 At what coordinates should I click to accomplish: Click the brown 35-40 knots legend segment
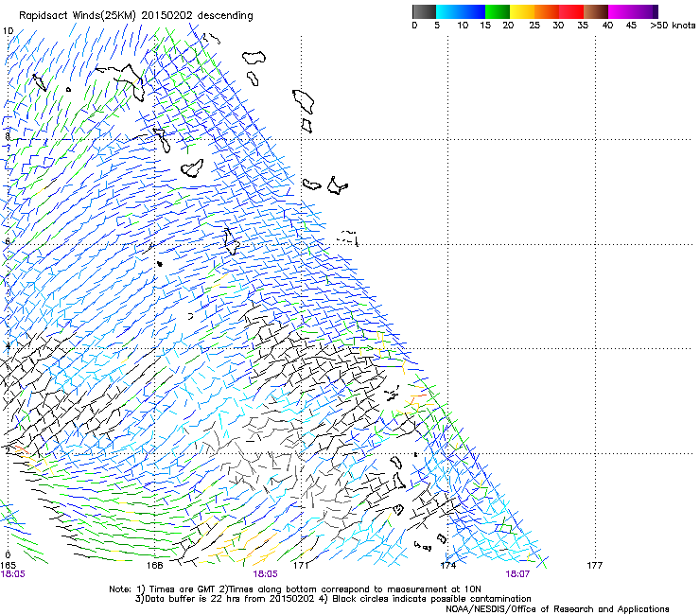[x=596, y=11]
